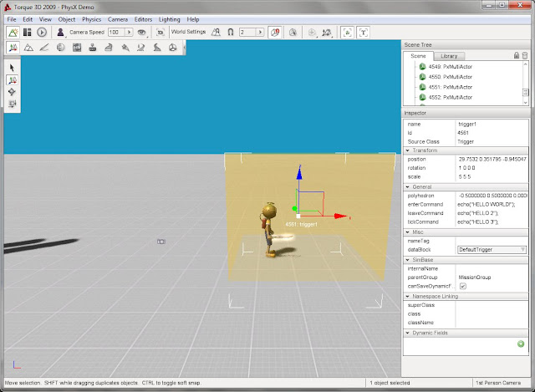This screenshot has width=535, height=392.
Task: Select the arrow Select tool
Action: (x=12, y=67)
